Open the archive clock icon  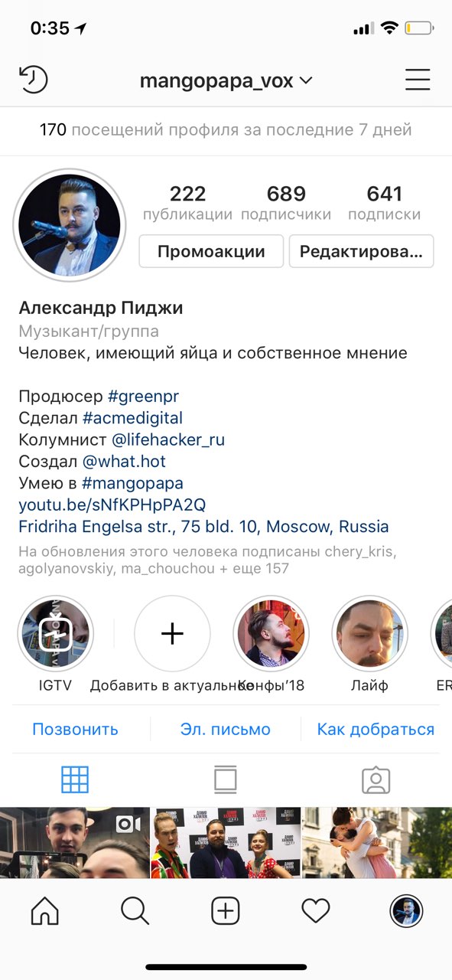33,80
